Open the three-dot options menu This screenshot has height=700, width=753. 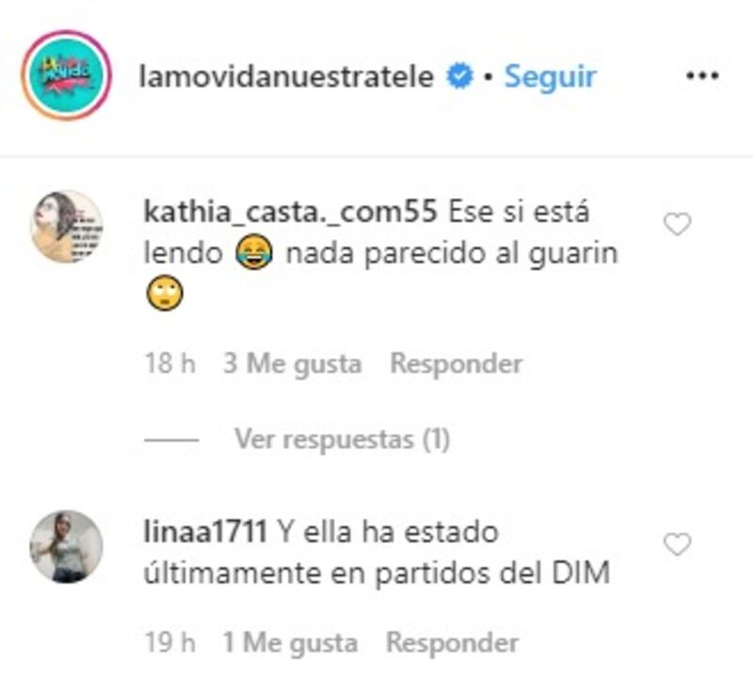pyautogui.click(x=702, y=75)
